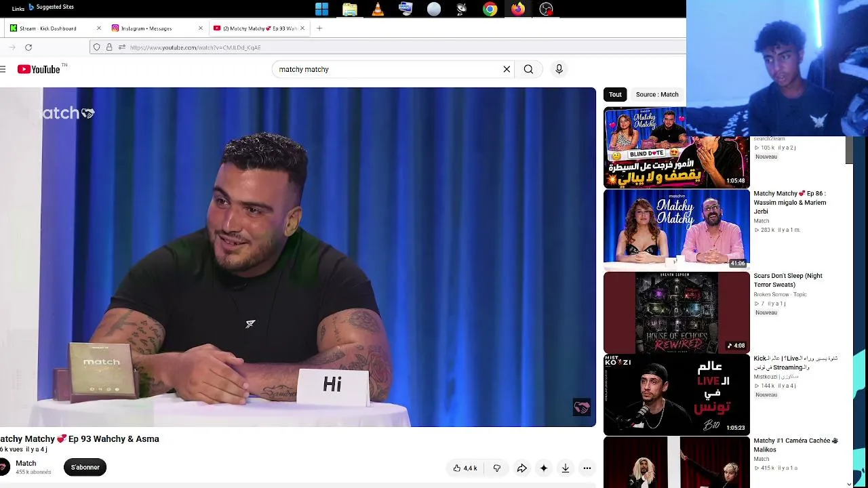Open OBS Studio from the taskbar
The height and width of the screenshot is (488, 868).
[x=546, y=9]
